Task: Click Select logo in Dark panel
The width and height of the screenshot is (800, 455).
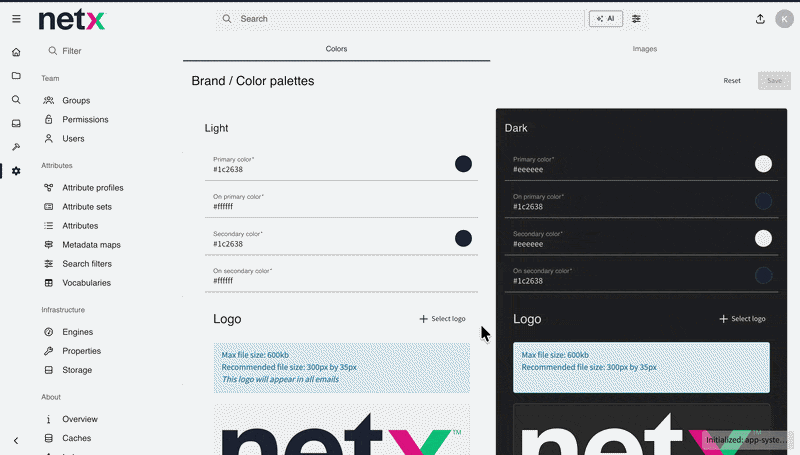Action: click(x=742, y=319)
